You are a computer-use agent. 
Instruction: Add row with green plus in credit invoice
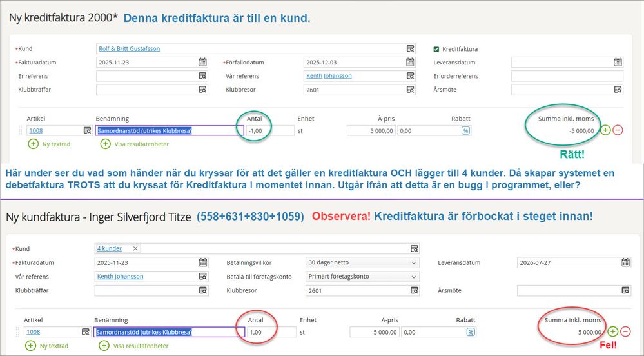(x=605, y=130)
